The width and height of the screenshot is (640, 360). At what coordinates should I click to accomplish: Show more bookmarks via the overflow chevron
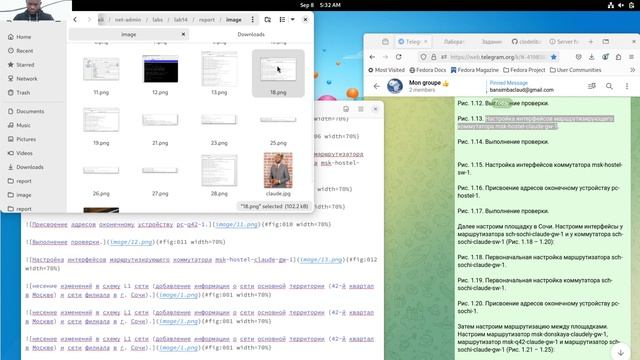click(632, 70)
